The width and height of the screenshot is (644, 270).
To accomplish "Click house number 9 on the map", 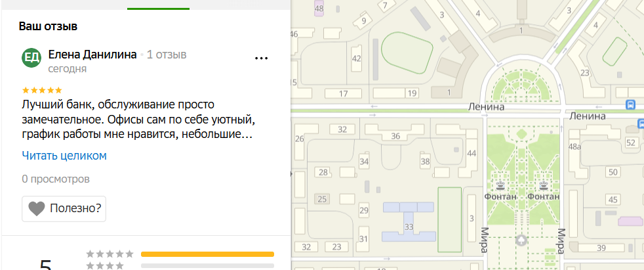I will [x=363, y=21].
